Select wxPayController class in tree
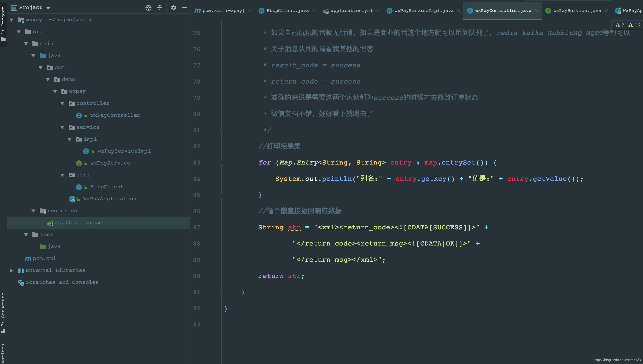Screen dimensions: 643x364 pos(115,115)
